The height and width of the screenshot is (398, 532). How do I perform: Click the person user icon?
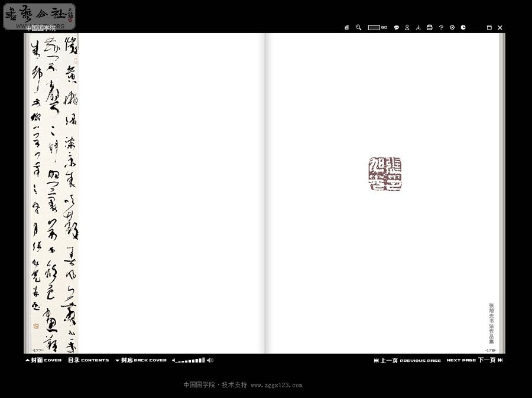tap(407, 28)
